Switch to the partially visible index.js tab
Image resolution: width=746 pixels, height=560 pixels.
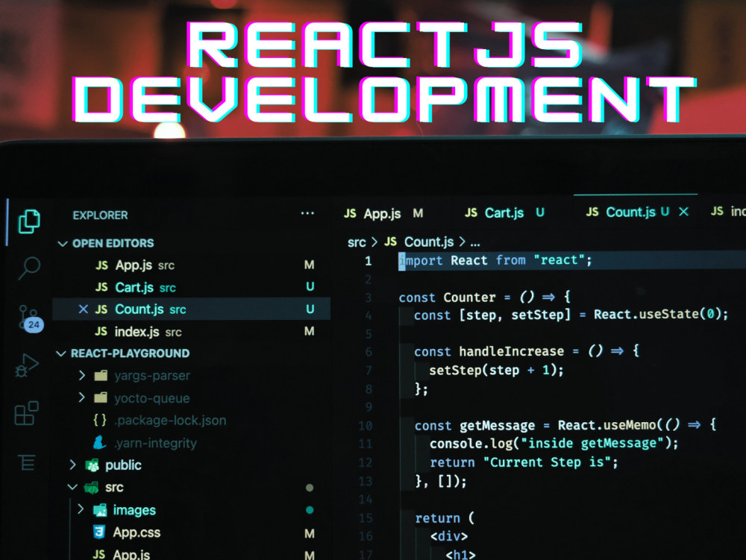[727, 211]
